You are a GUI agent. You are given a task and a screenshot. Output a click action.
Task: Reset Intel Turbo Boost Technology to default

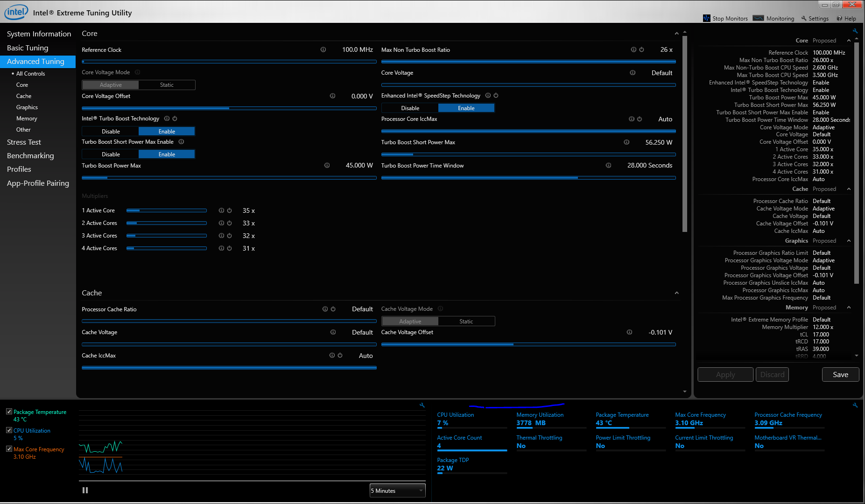pyautogui.click(x=175, y=119)
